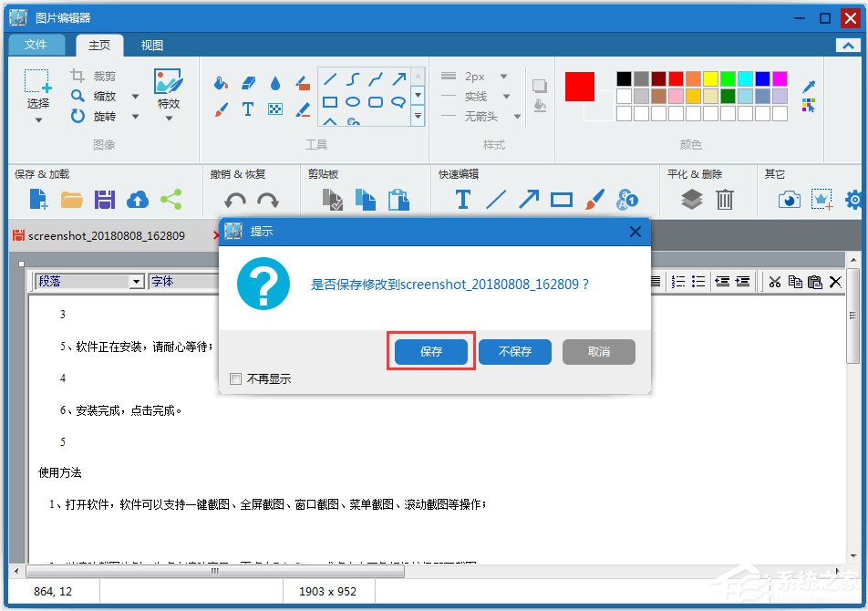868x611 pixels.
Task: Open file with the folder icon
Action: coord(71,199)
